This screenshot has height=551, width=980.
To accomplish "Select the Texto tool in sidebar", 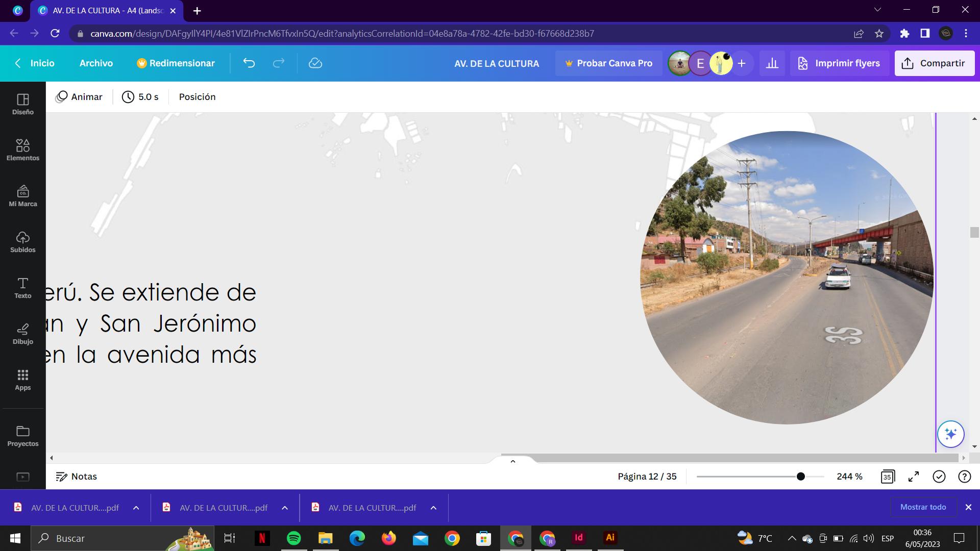I will coord(22,288).
